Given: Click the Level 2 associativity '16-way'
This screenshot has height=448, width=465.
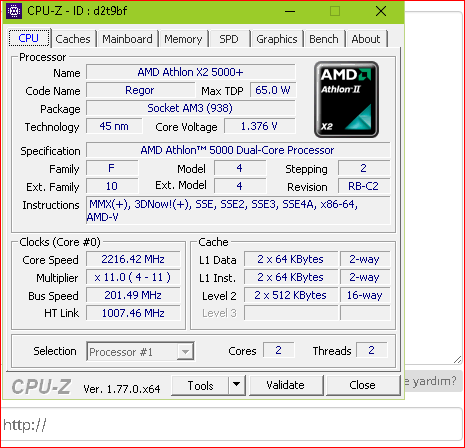Looking at the screenshot, I should [365, 295].
